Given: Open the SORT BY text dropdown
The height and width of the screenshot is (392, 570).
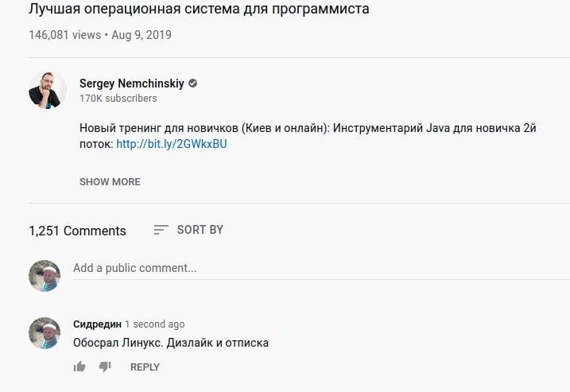Looking at the screenshot, I should tap(200, 230).
